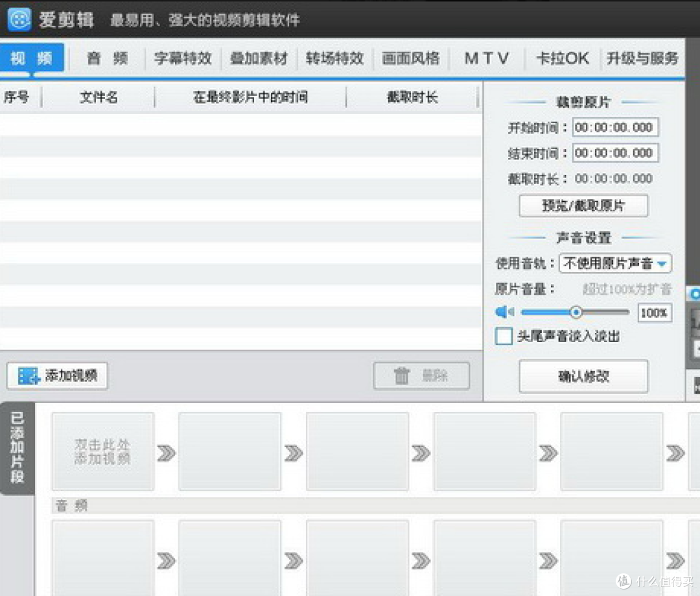Switch to the 视频 tab

(x=32, y=58)
